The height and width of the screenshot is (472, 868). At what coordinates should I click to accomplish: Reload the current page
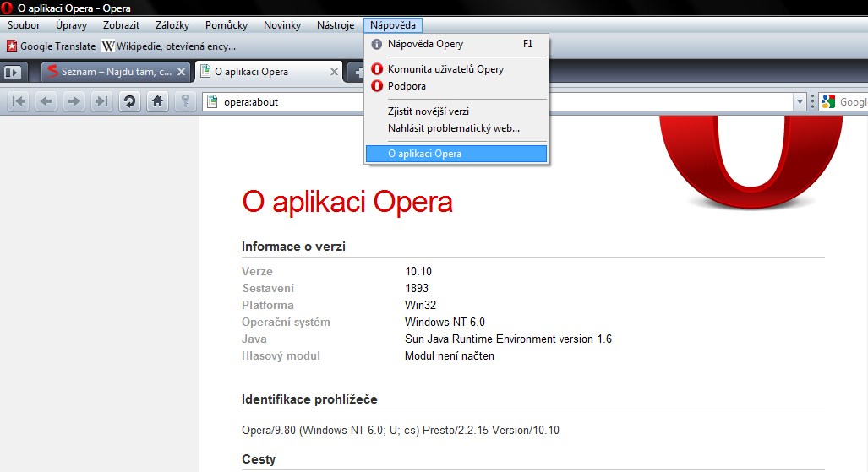[x=129, y=101]
